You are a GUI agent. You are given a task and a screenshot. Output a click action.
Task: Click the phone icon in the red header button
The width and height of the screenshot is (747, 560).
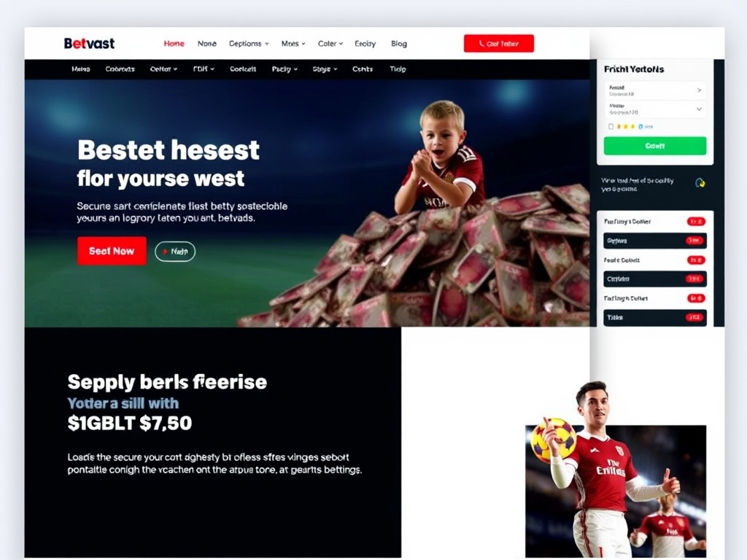coord(481,43)
